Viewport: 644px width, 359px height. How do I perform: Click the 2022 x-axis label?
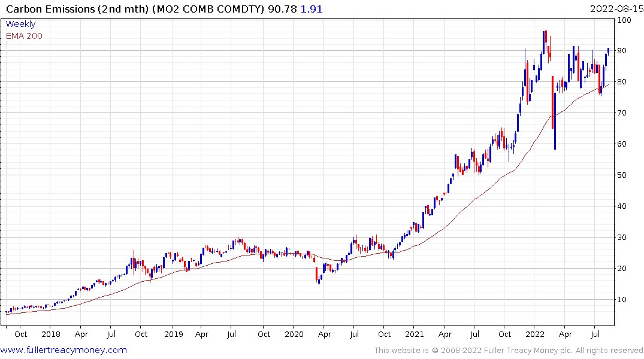pos(535,334)
